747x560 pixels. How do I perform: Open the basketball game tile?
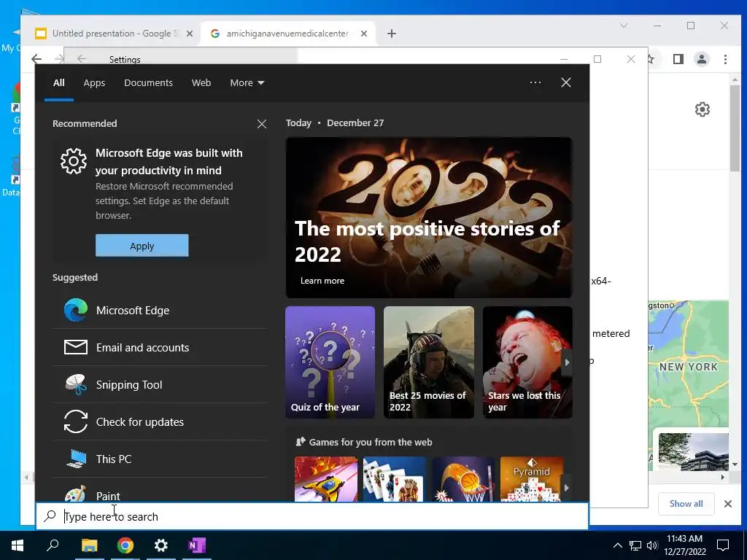(x=463, y=479)
